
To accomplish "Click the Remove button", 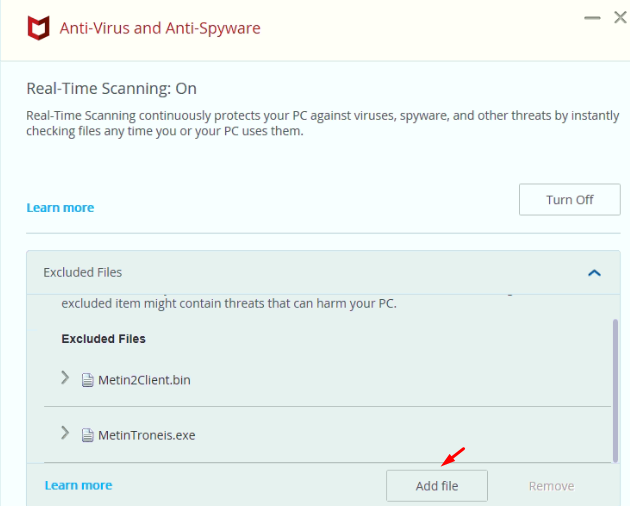I will pos(551,486).
